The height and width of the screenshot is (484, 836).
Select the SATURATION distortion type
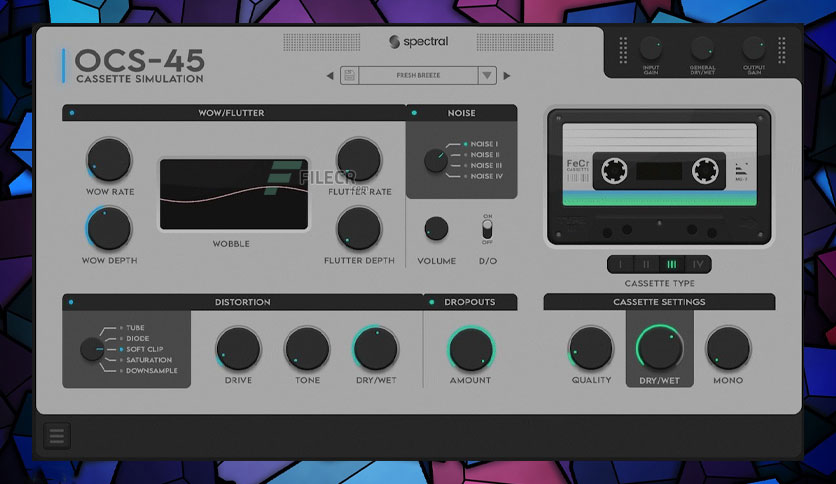148,360
